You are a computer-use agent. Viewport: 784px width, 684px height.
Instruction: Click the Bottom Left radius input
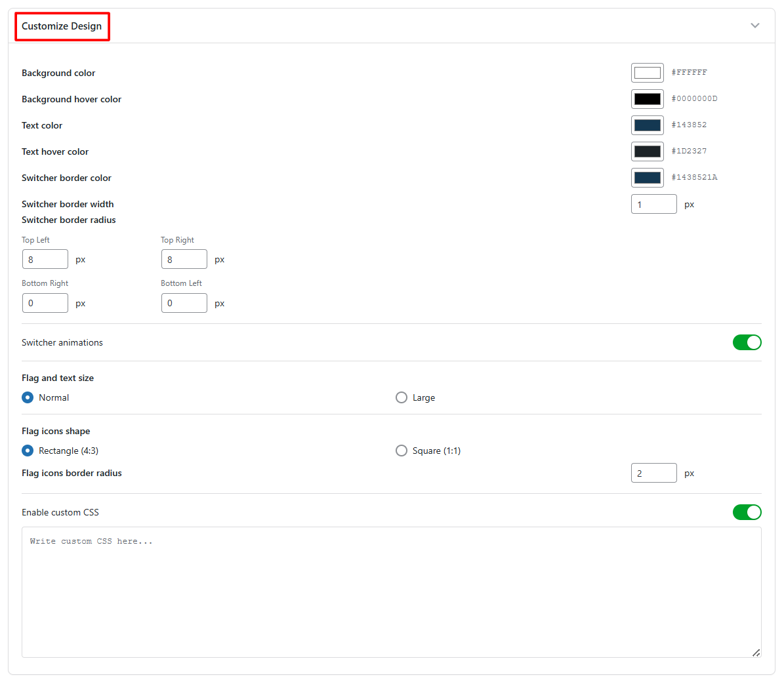[x=184, y=303]
